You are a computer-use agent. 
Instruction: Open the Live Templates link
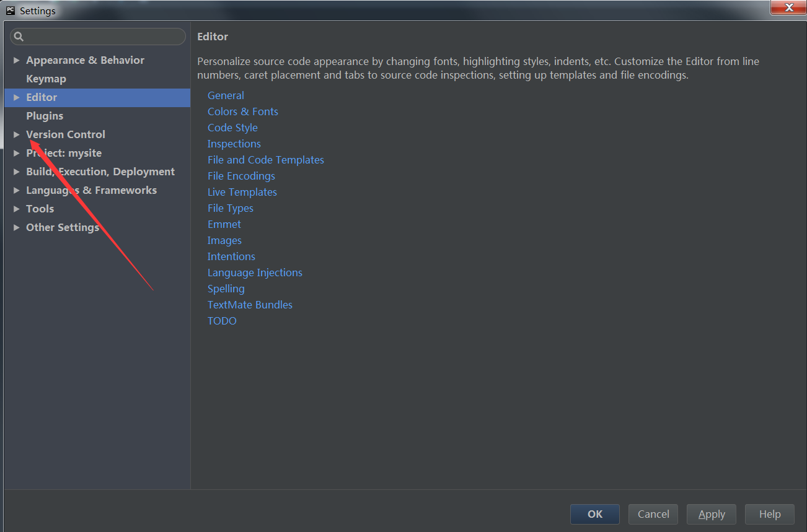[x=242, y=192]
